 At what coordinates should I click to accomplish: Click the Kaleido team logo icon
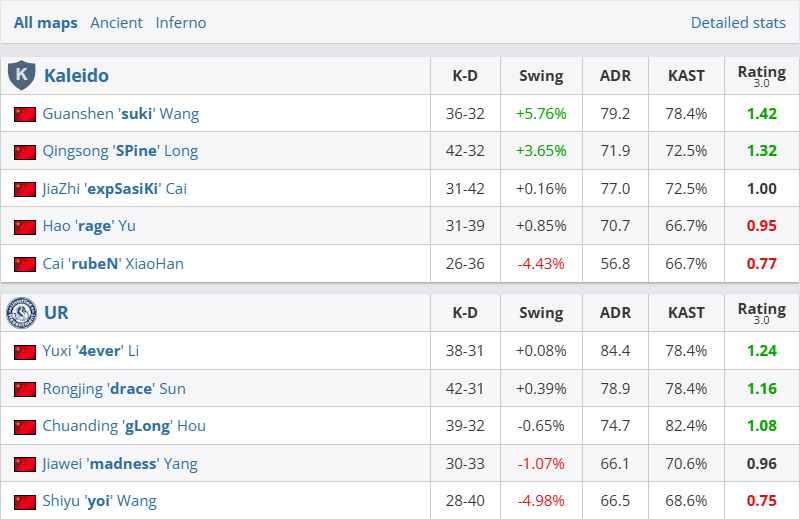click(x=21, y=75)
